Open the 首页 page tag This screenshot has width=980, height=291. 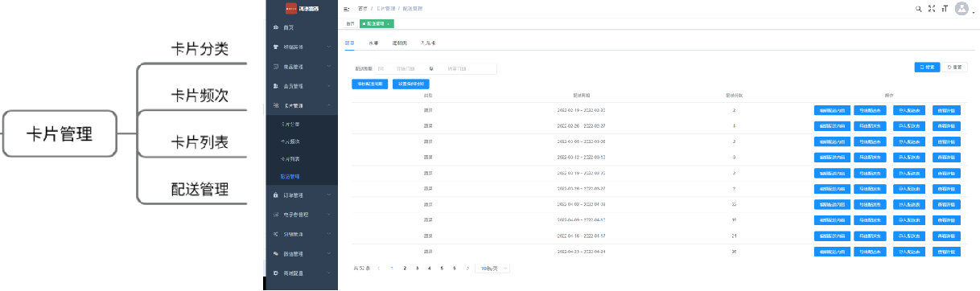click(350, 24)
